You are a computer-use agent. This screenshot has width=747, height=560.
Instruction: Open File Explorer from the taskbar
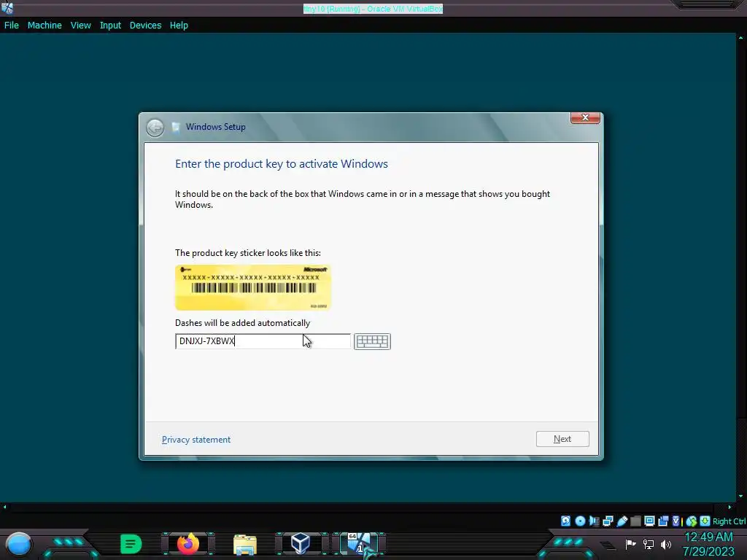click(x=245, y=544)
